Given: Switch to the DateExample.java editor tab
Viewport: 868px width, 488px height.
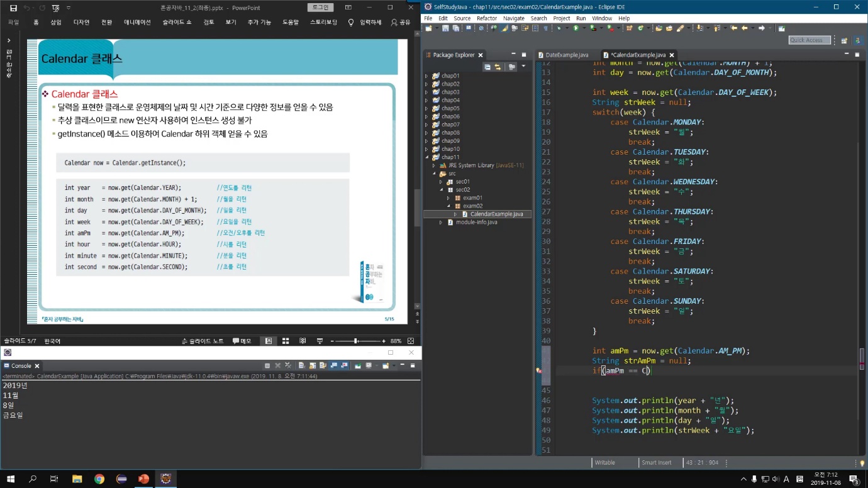Looking at the screenshot, I should coord(566,55).
